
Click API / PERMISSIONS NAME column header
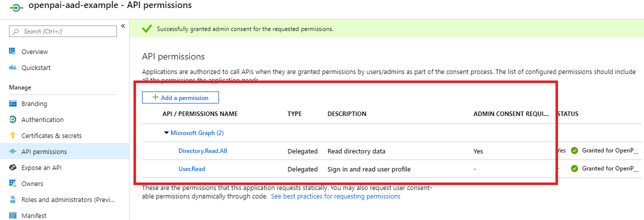coord(200,114)
